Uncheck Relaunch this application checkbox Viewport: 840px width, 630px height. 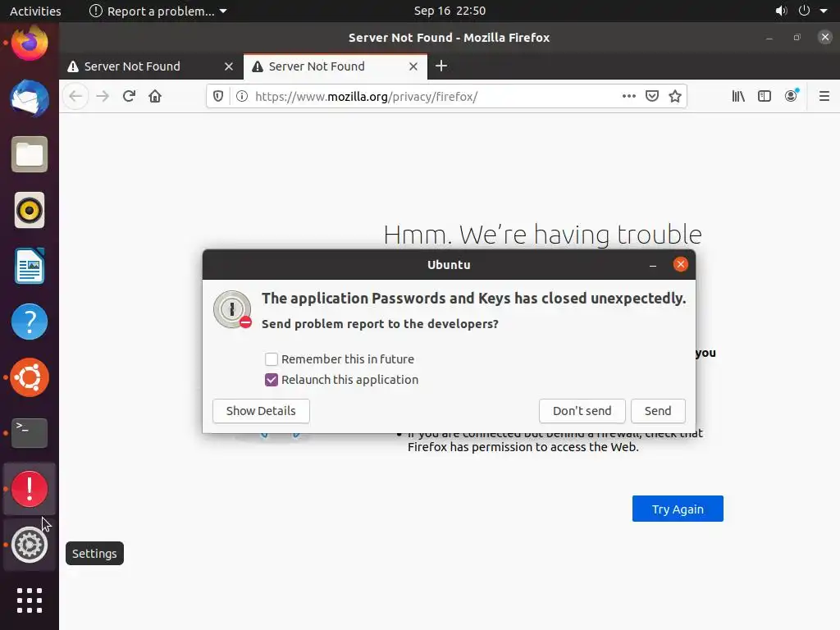coord(272,380)
